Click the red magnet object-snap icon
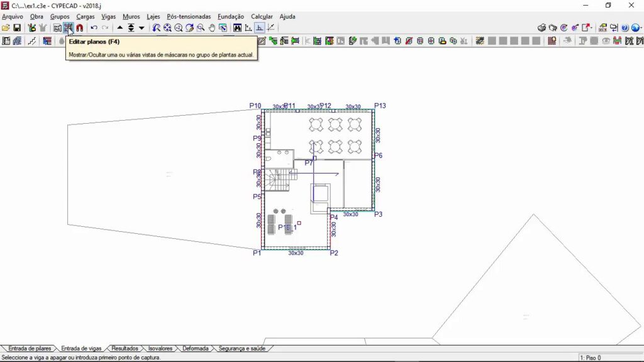The width and height of the screenshot is (644, 362). [79, 28]
